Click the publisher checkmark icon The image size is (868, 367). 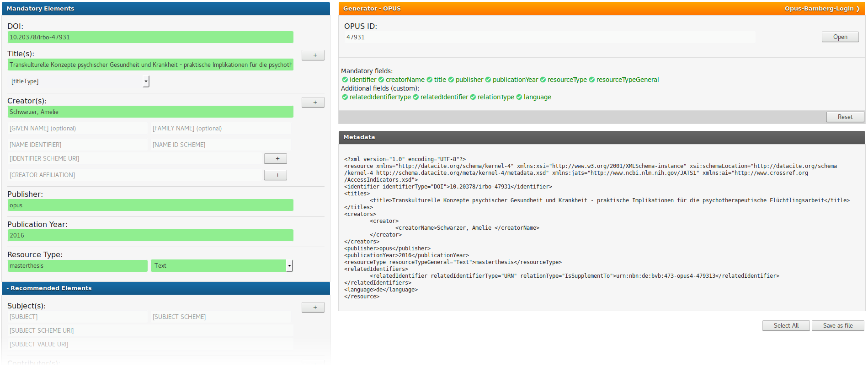pos(451,80)
